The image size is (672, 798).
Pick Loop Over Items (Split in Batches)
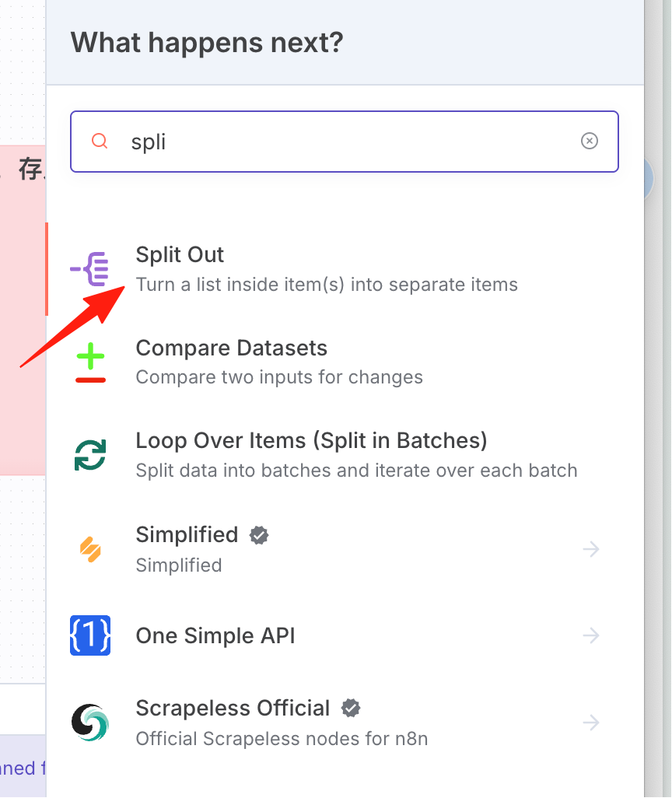345,455
